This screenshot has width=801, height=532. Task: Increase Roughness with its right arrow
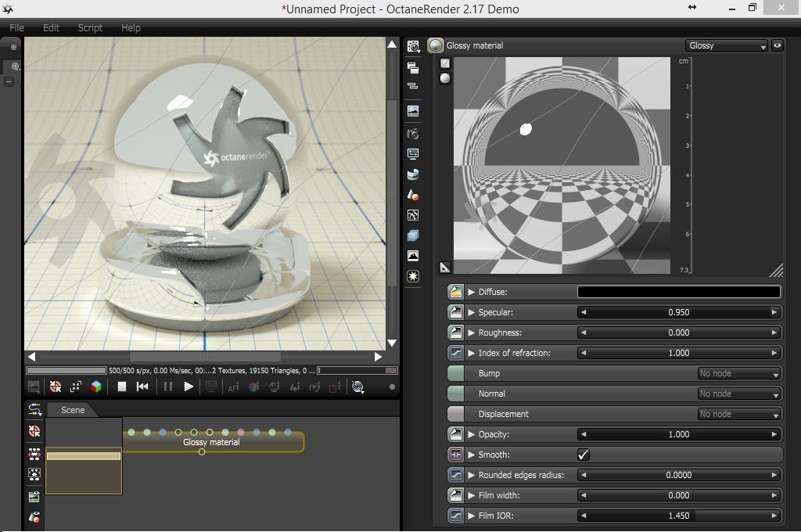tap(774, 332)
